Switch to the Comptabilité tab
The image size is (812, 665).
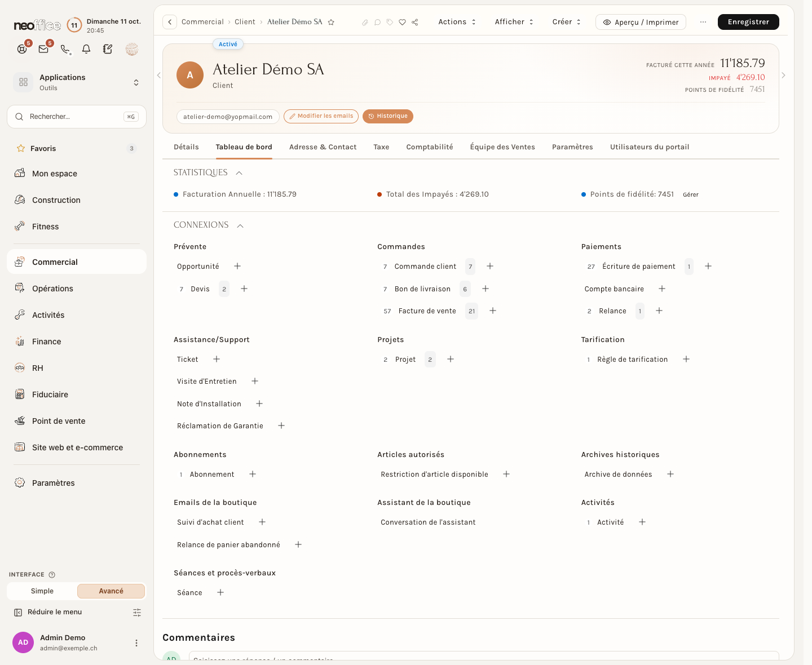point(430,147)
